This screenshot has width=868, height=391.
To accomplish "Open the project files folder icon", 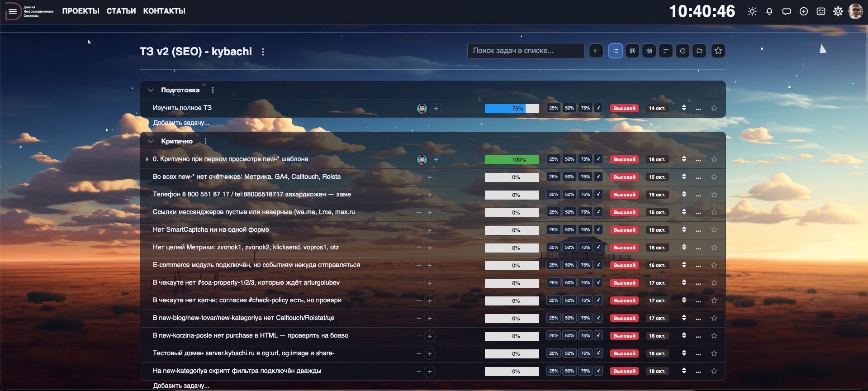I will (699, 51).
